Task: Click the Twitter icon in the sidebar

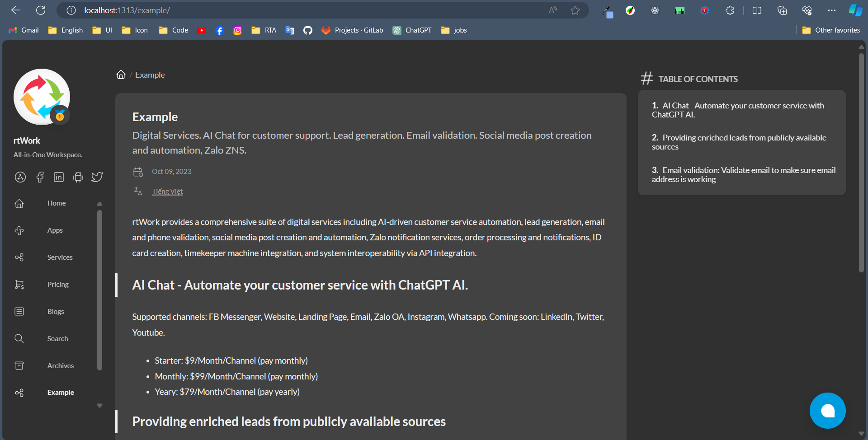Action: click(97, 177)
